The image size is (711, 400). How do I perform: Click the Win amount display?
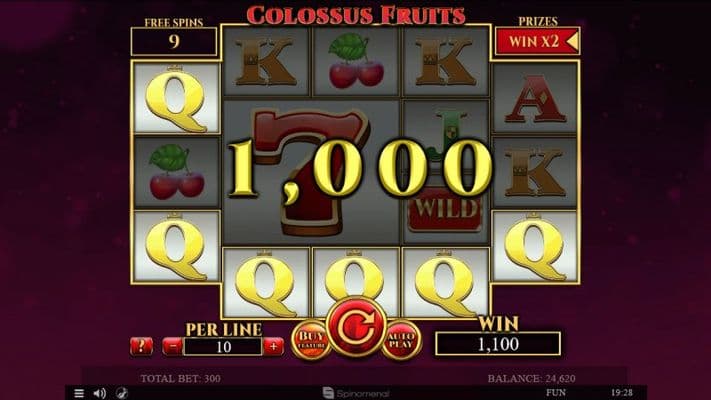[x=498, y=344]
